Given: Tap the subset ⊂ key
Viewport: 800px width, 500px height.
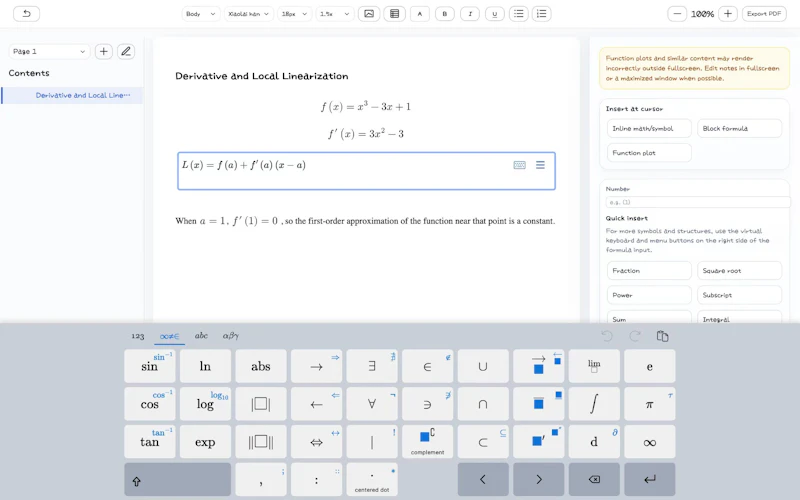Looking at the screenshot, I should 483,442.
